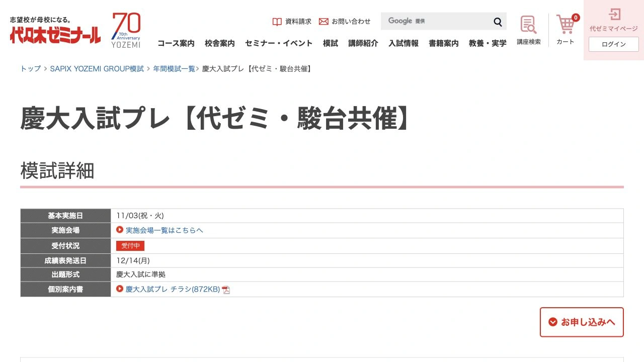Click the 資料請求 link text
This screenshot has width=644, height=362.
(x=298, y=22)
